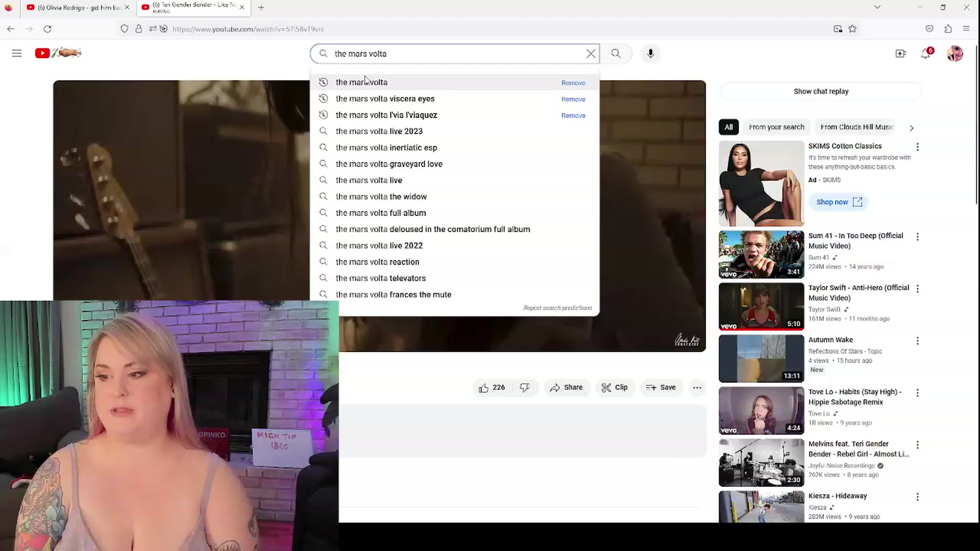The width and height of the screenshot is (980, 551).
Task: Open options for Taylor Swift Anti-Hero
Action: [x=918, y=289]
